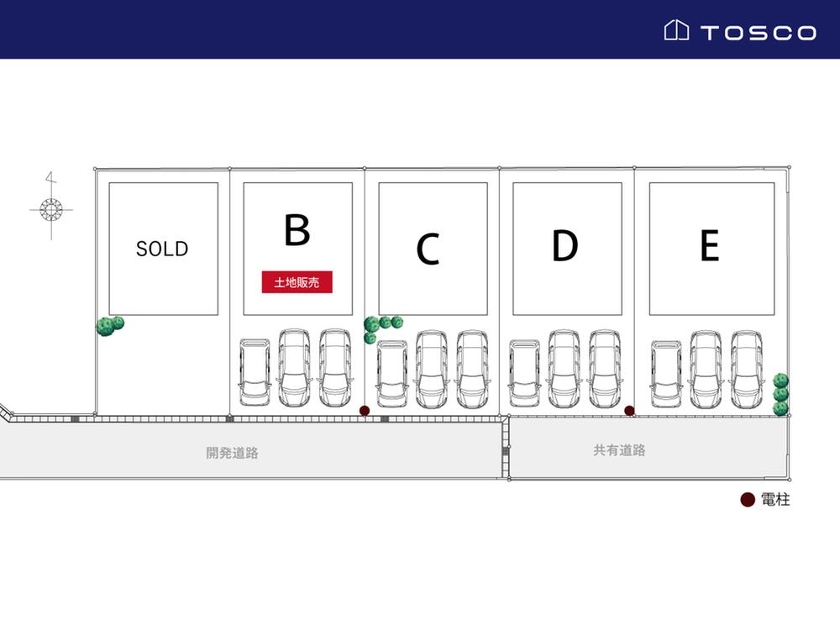This screenshot has width=840, height=630.
Task: Click the tree cluster beside the SOLD lot
Action: pyautogui.click(x=109, y=325)
